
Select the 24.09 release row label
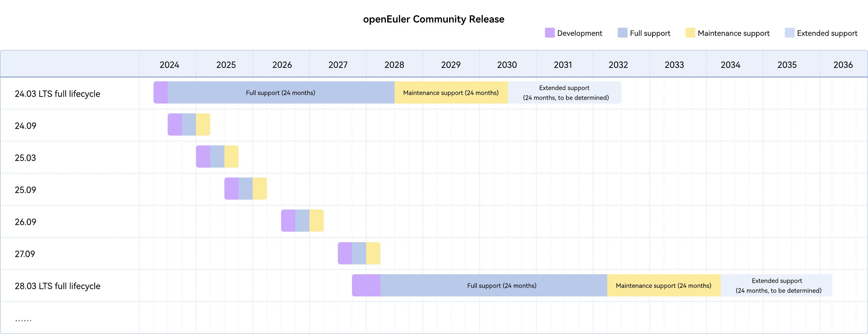pyautogui.click(x=26, y=126)
